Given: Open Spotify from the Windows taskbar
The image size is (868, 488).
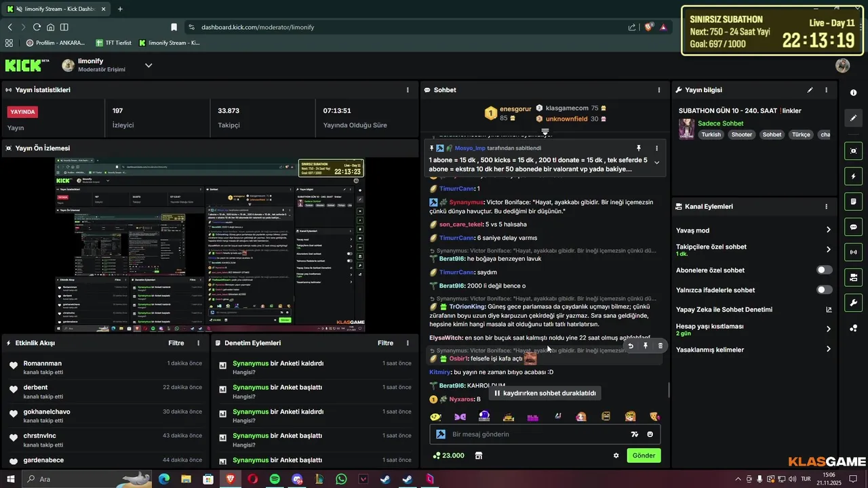Looking at the screenshot, I should pyautogui.click(x=275, y=479).
